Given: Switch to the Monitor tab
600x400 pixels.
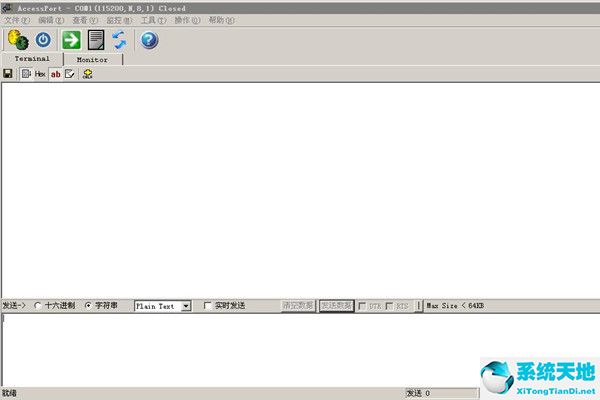Looking at the screenshot, I should point(92,60).
